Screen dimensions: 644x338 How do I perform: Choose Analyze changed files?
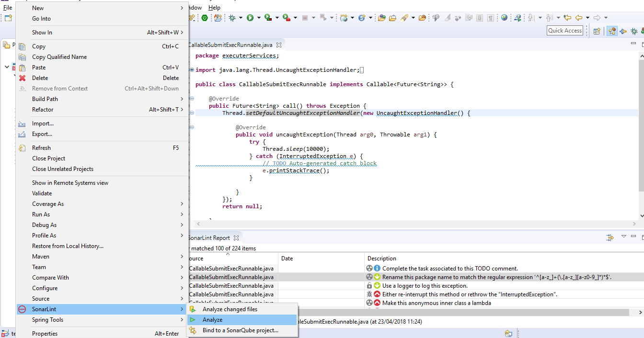[x=242, y=309]
